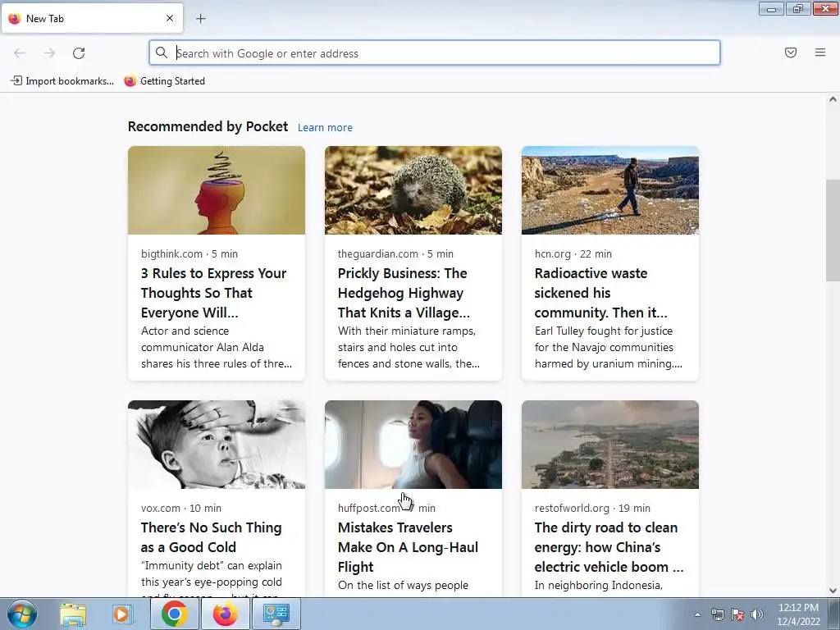Click the Back navigation arrow

20,53
